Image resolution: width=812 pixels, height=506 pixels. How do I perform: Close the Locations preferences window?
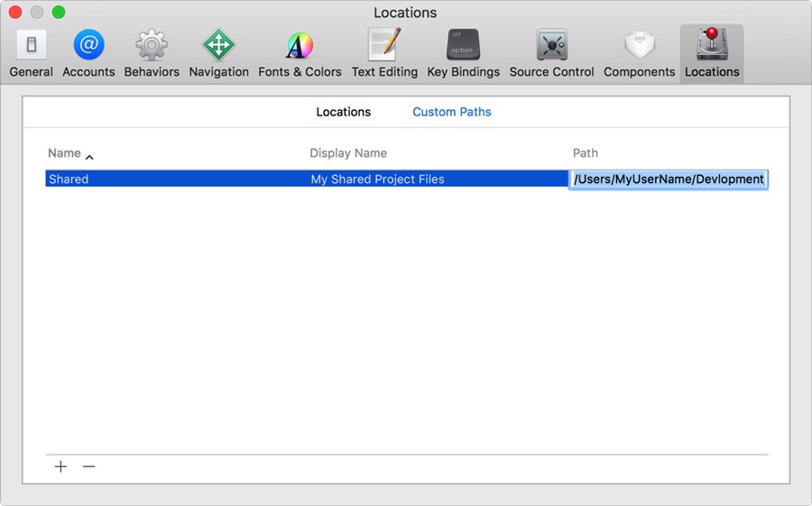(15, 12)
